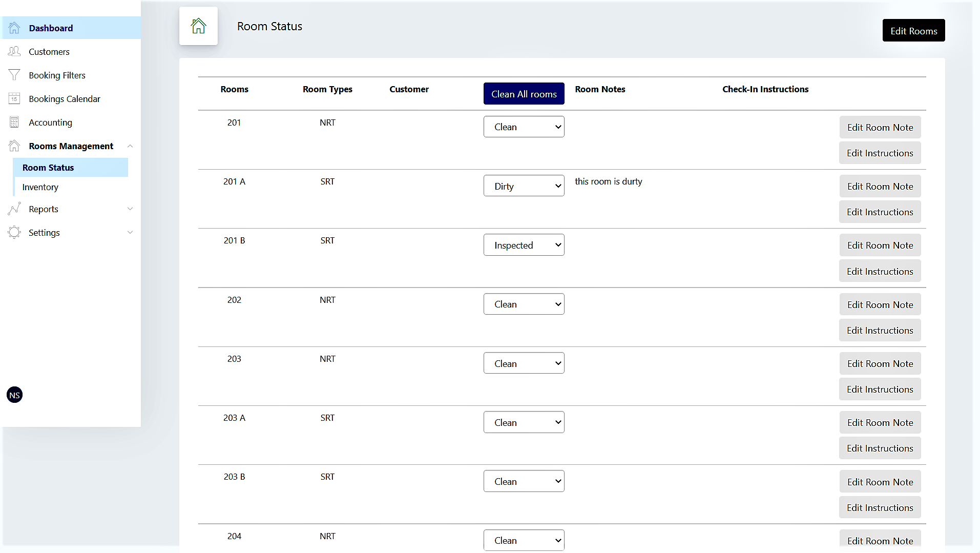Click Edit Room Note for room 202
The image size is (980, 553).
880,304
